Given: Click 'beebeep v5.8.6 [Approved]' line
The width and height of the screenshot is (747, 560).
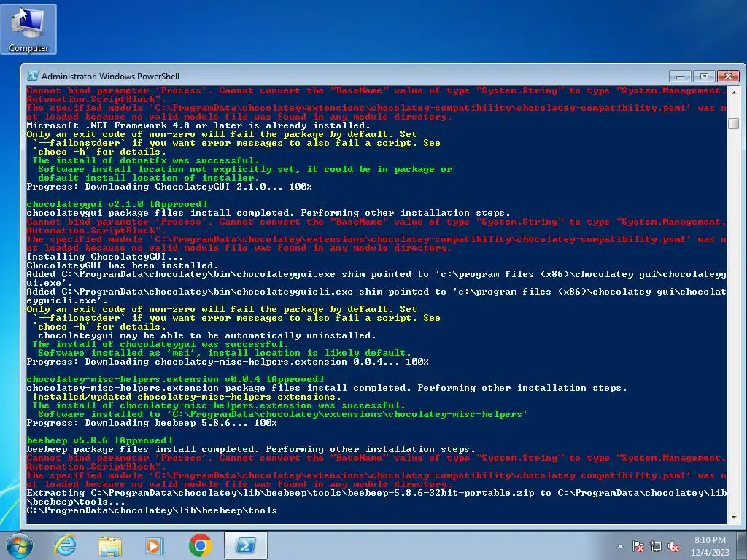Looking at the screenshot, I should pos(99,440).
